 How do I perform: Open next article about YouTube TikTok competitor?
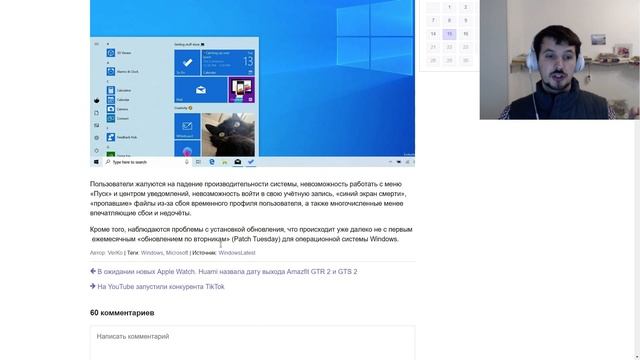click(161, 287)
